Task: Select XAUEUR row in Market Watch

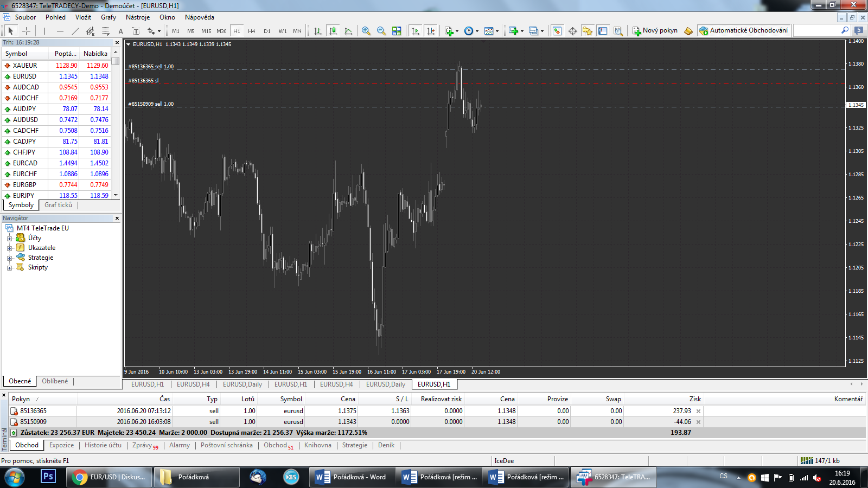Action: (56, 66)
